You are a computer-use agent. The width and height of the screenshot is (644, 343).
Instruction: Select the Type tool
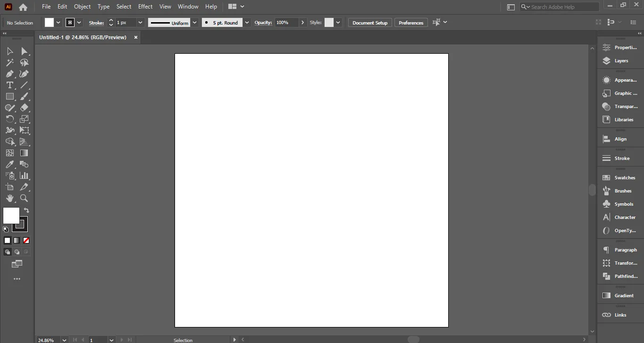click(9, 85)
